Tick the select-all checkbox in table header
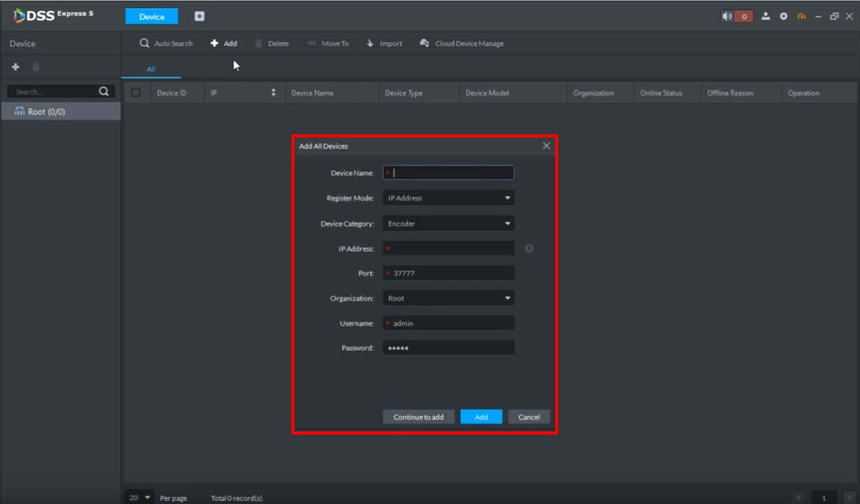The height and width of the screenshot is (504, 860). (x=136, y=93)
